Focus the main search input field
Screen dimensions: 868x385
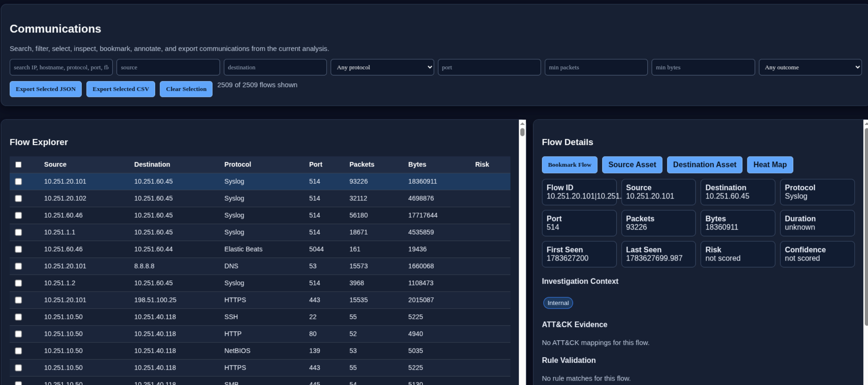(x=61, y=67)
